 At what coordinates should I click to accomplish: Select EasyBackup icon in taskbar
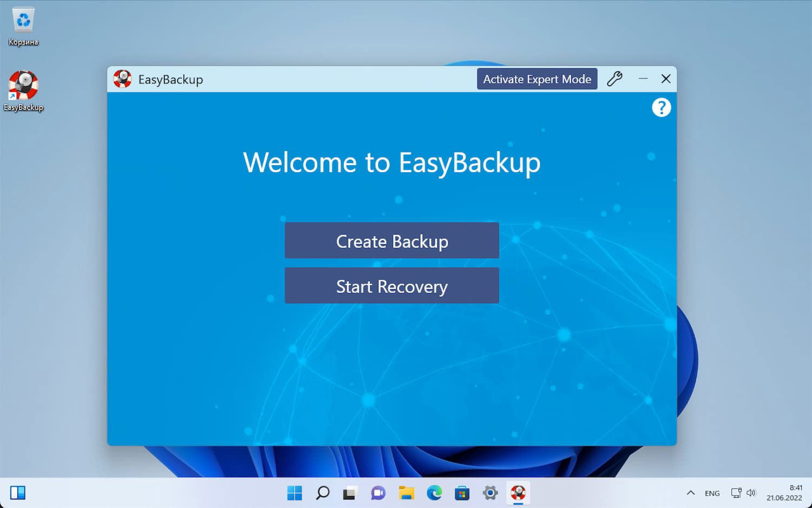tap(518, 493)
